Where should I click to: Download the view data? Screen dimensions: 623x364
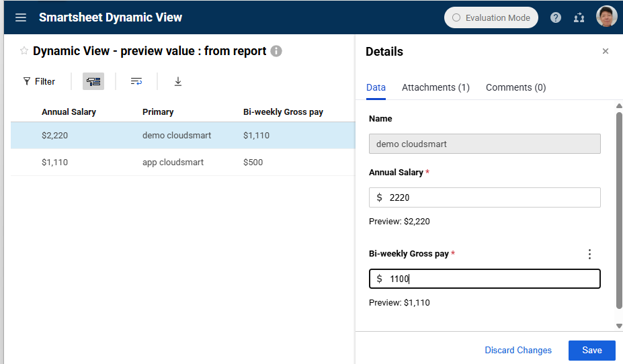[178, 81]
